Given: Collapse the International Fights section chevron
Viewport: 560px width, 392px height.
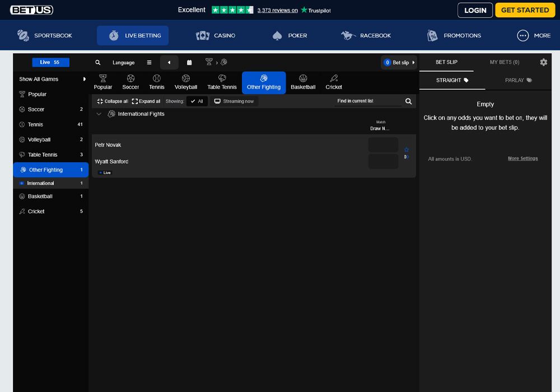Looking at the screenshot, I should click(99, 113).
